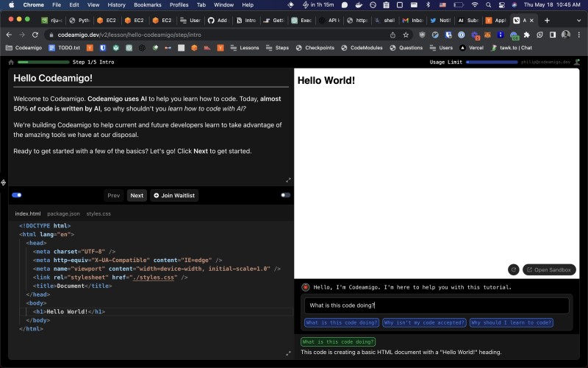Switch to the styles.css file tab
The width and height of the screenshot is (588, 368).
98,213
